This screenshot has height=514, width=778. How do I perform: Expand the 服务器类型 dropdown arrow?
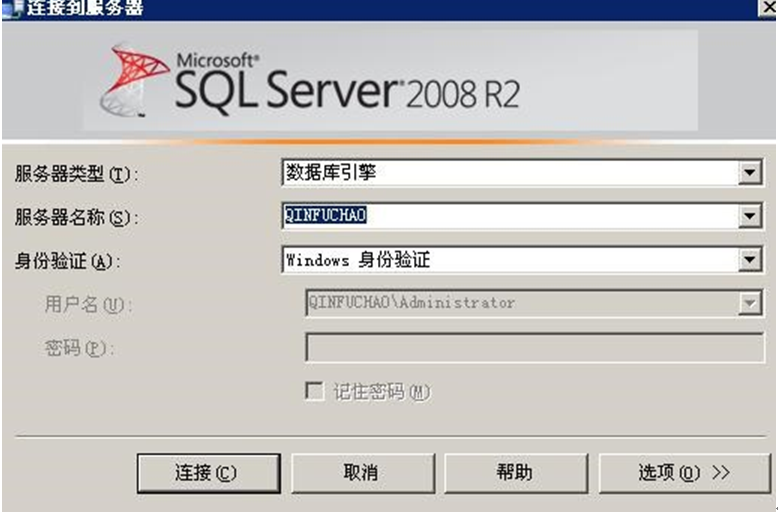tap(749, 173)
